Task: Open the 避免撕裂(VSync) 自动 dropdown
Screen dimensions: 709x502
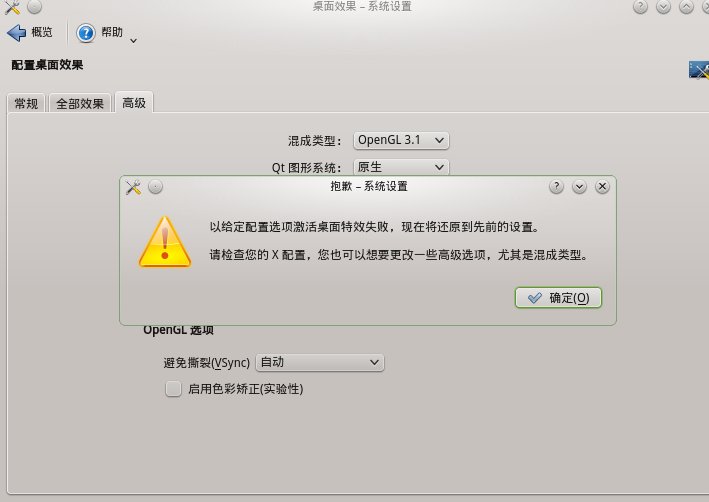Action: (x=320, y=362)
